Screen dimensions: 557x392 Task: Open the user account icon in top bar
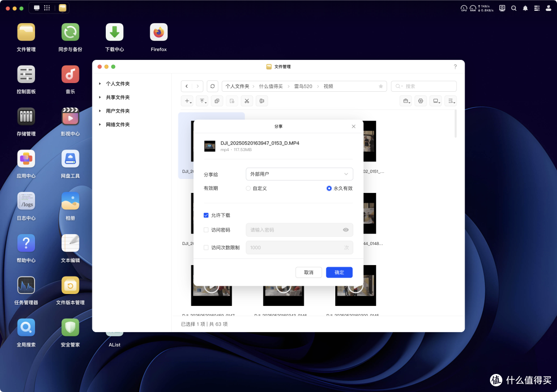[x=548, y=8]
